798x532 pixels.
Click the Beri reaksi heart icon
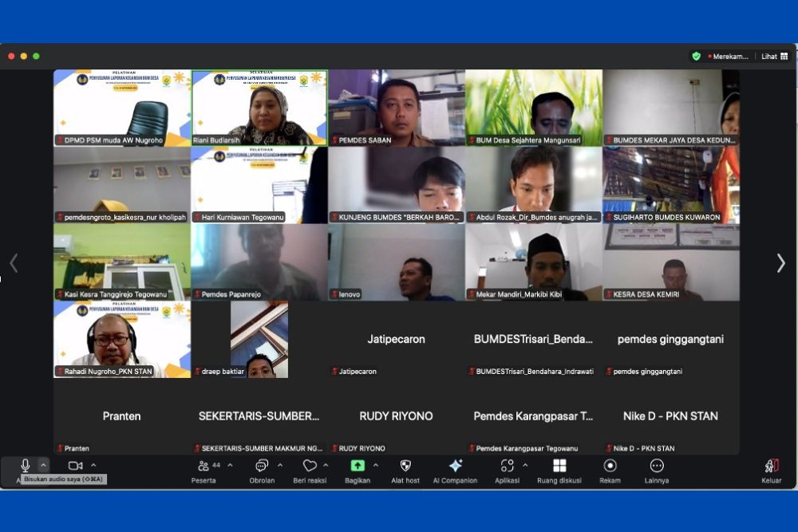310,466
